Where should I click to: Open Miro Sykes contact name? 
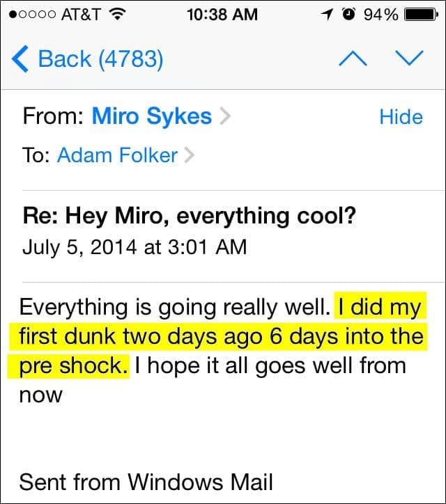point(151,116)
